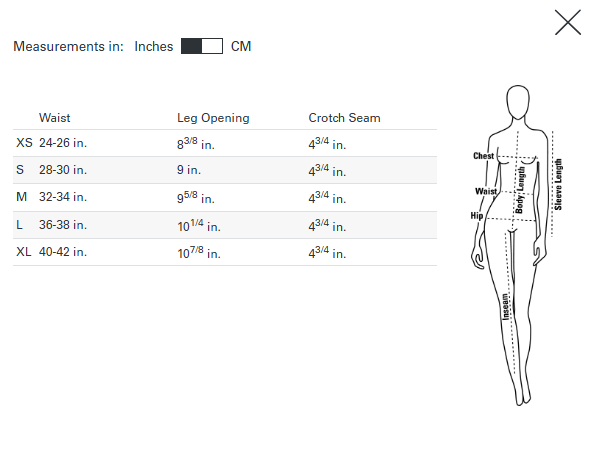597x465 pixels.
Task: Select the S size row label
Action: 20,170
